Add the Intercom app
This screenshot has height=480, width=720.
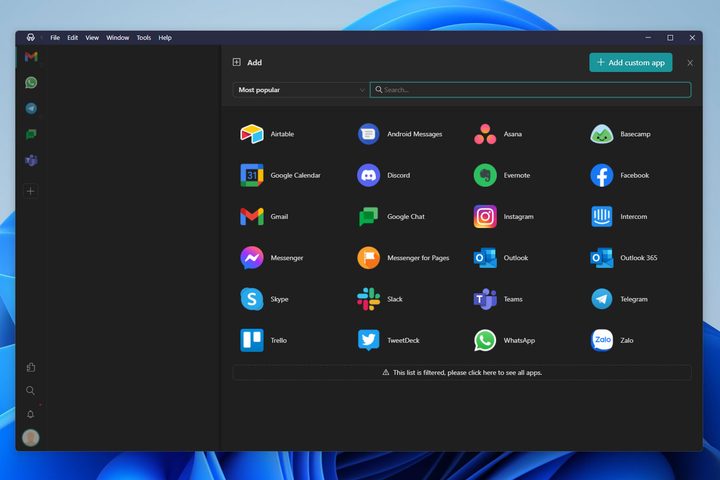[619, 217]
